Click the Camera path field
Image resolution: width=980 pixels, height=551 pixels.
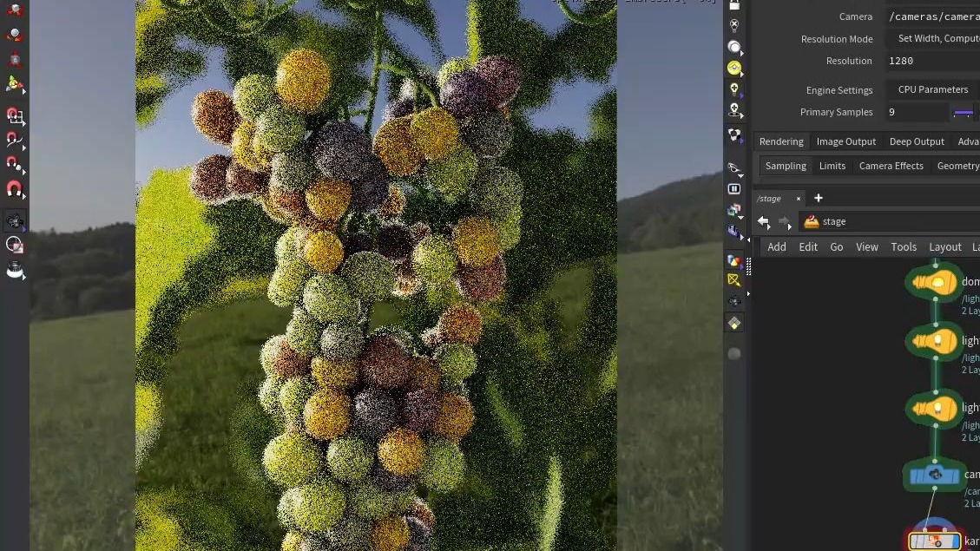(x=932, y=16)
